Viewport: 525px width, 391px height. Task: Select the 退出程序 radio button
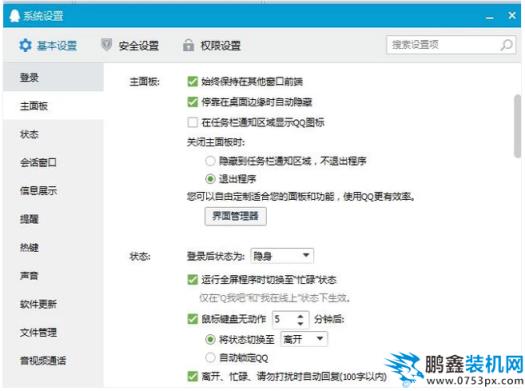pyautogui.click(x=210, y=179)
